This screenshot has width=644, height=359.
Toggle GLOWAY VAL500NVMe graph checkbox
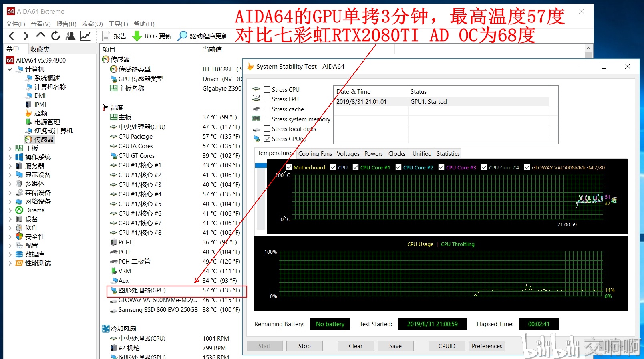click(527, 167)
